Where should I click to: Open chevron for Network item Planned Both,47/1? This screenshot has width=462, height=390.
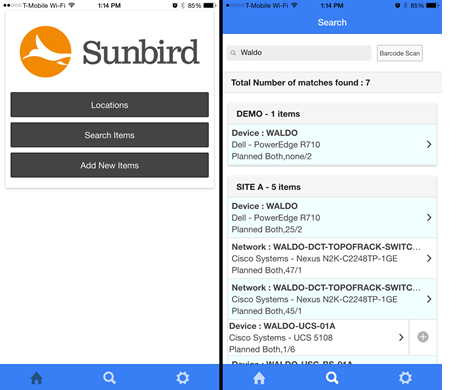429,258
